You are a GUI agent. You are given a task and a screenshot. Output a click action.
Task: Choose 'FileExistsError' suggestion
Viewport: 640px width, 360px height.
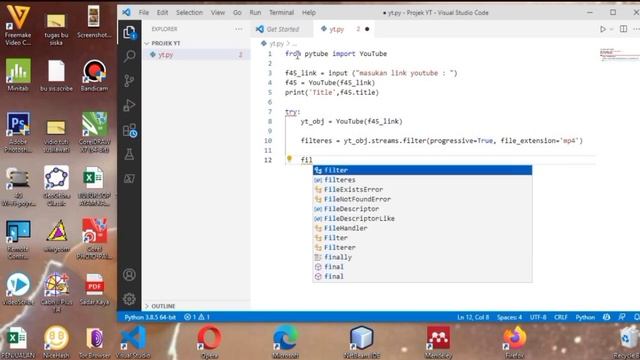coord(422,189)
